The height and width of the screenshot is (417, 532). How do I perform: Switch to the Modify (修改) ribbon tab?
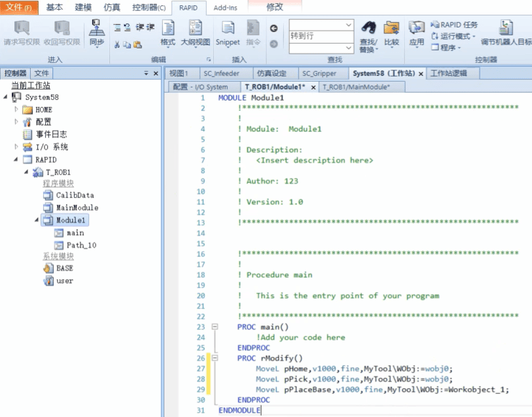click(x=274, y=7)
